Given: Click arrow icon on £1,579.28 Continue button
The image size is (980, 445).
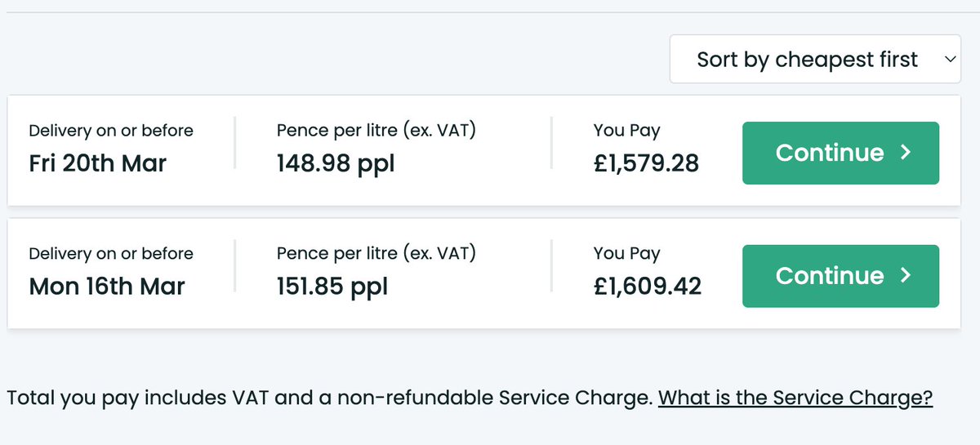Looking at the screenshot, I should click(x=905, y=153).
